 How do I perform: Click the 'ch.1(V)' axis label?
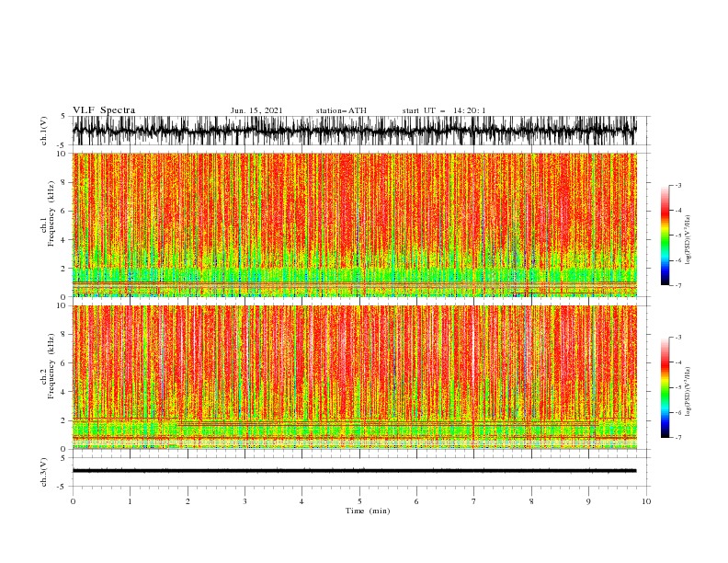pos(44,131)
